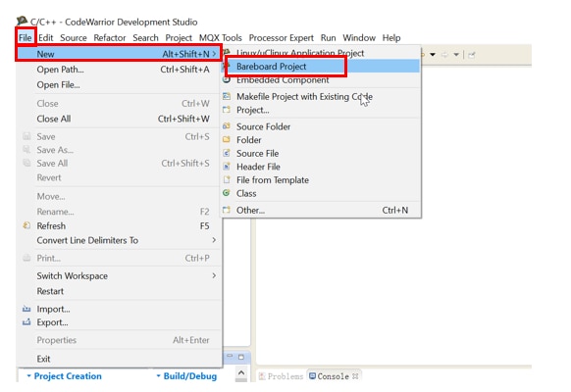Open the Project menu
This screenshot has width=571, height=392.
pyautogui.click(x=179, y=38)
